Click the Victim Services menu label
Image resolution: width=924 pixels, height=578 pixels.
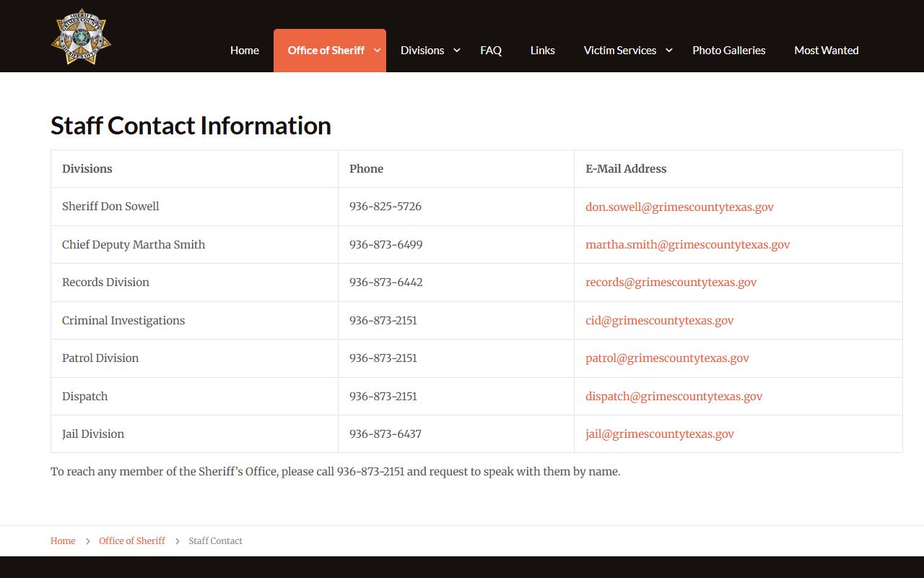[620, 50]
